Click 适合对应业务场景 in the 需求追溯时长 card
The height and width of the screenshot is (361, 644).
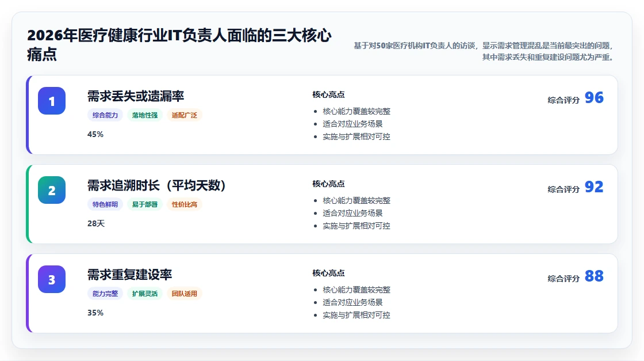tap(352, 213)
